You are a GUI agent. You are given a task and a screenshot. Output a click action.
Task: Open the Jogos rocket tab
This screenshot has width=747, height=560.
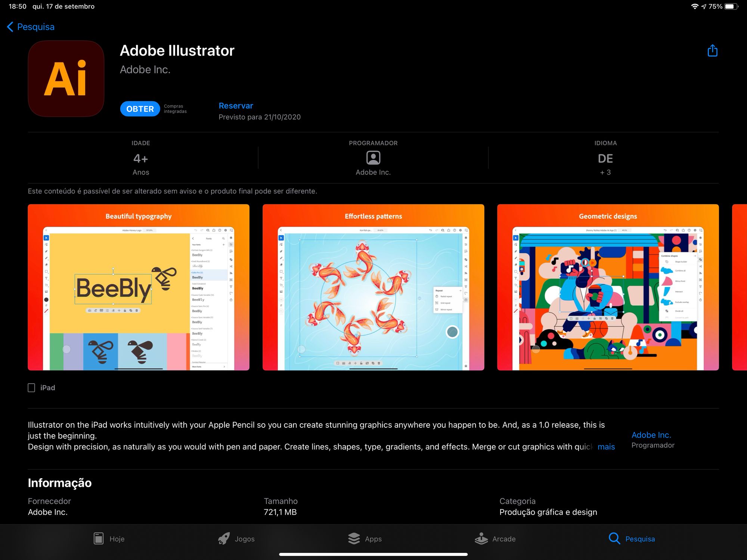(x=224, y=538)
